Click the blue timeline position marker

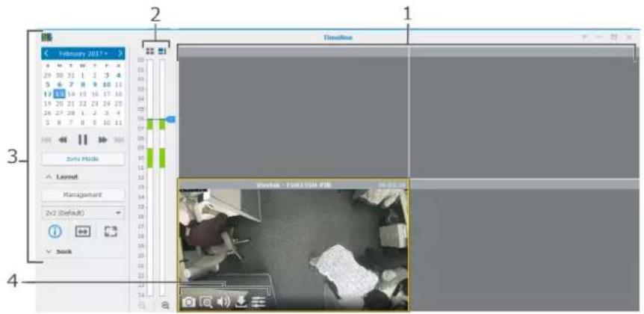(171, 119)
